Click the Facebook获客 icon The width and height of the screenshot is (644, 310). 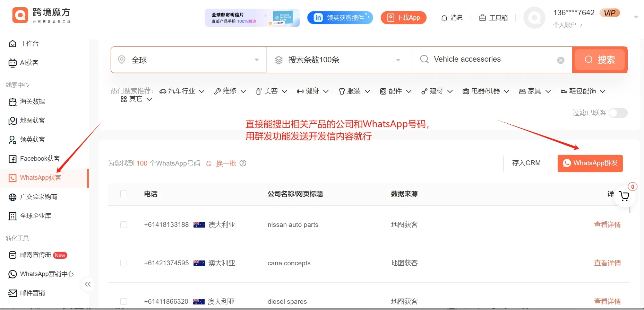pos(12,159)
